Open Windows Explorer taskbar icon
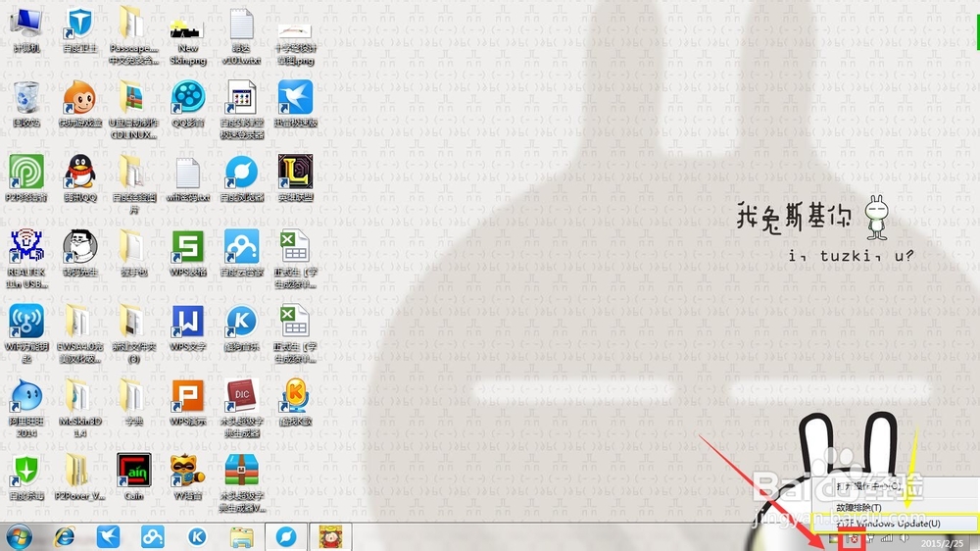 pyautogui.click(x=241, y=536)
